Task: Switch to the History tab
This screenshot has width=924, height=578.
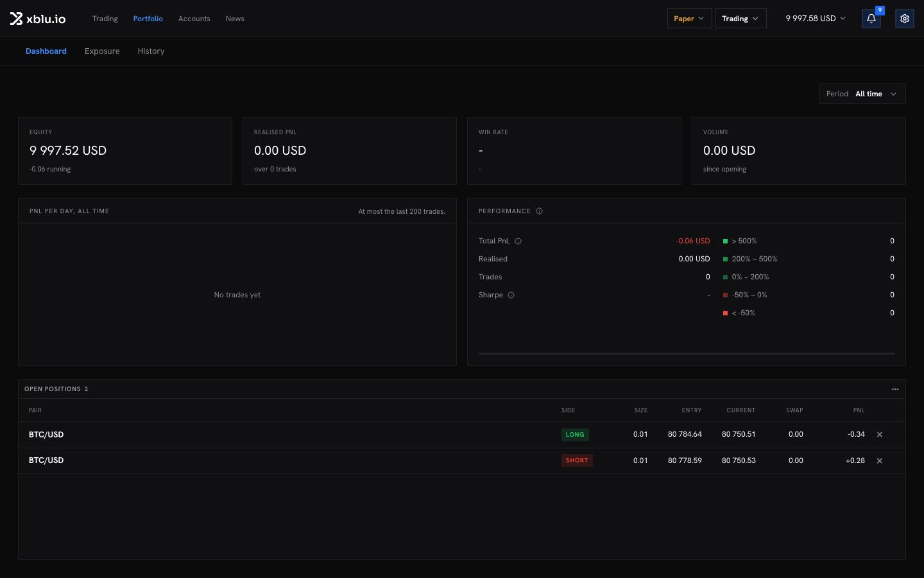Action: pos(151,51)
